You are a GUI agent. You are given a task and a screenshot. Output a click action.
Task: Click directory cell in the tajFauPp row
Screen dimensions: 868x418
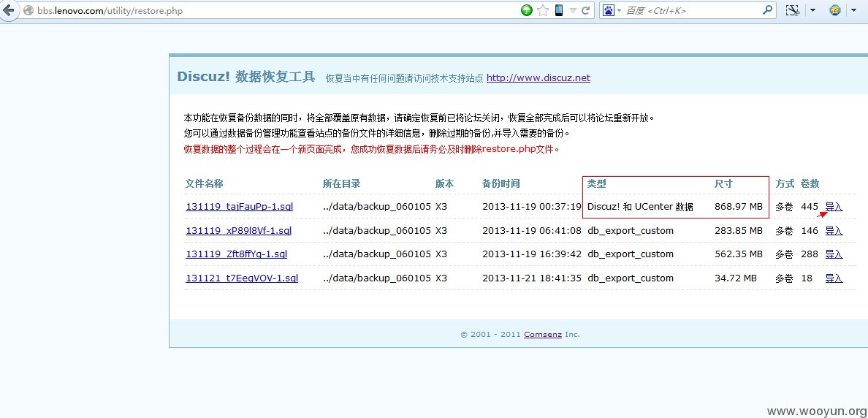[377, 207]
